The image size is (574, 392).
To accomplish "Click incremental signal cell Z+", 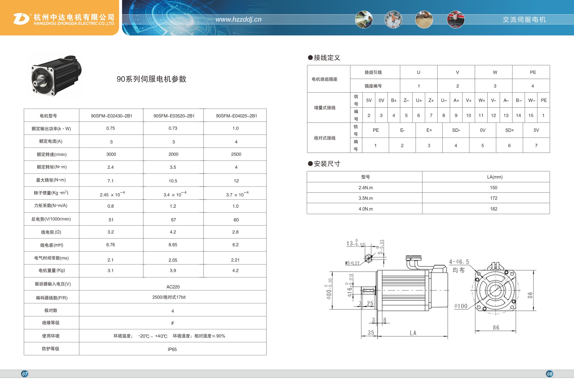I will click(x=431, y=100).
